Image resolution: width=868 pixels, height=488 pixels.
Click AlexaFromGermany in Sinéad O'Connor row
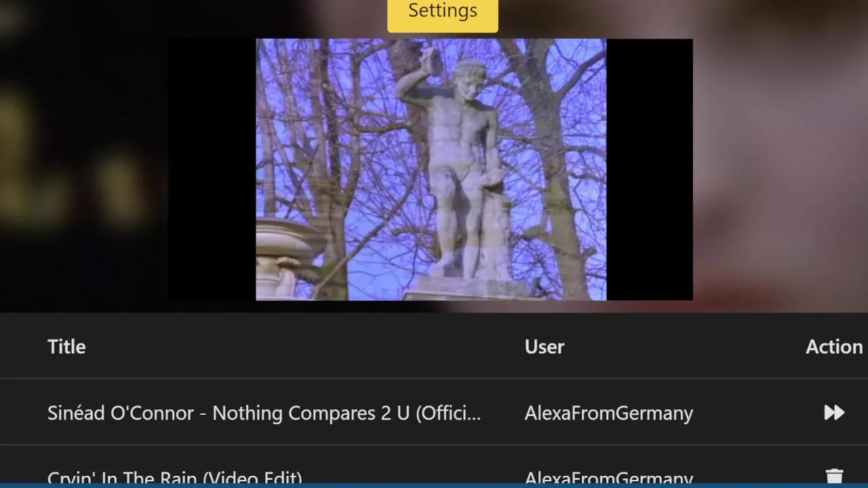click(x=608, y=413)
